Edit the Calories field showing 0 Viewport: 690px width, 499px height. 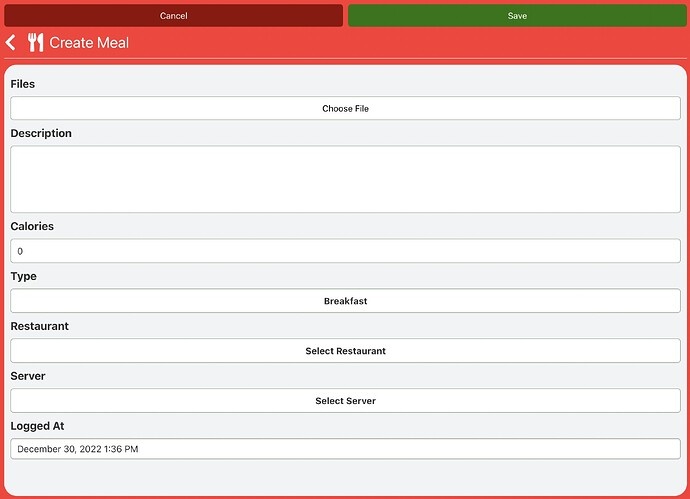tap(345, 251)
